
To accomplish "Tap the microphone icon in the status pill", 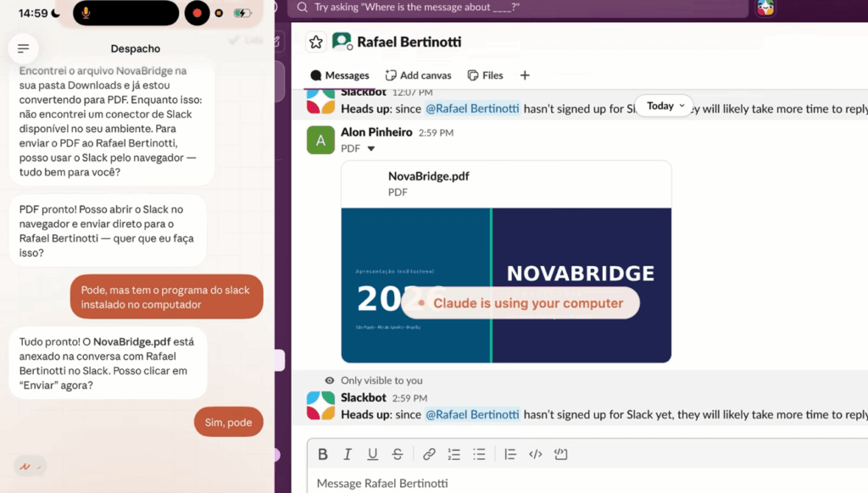I will [86, 13].
